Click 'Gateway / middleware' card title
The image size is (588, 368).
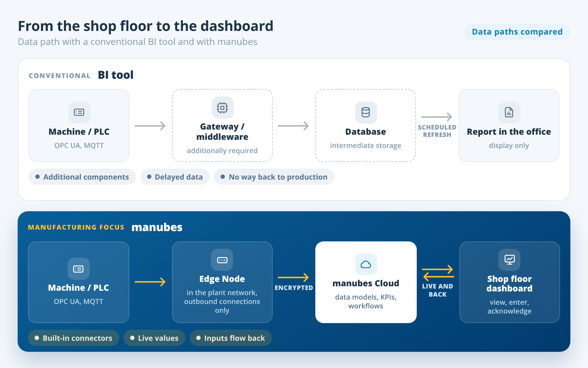(222, 132)
